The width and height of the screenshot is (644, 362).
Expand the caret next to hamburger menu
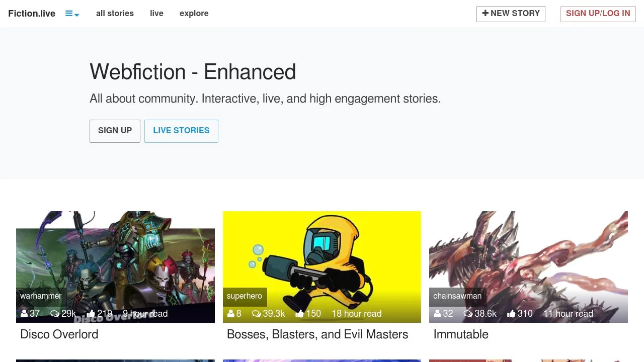(76, 15)
